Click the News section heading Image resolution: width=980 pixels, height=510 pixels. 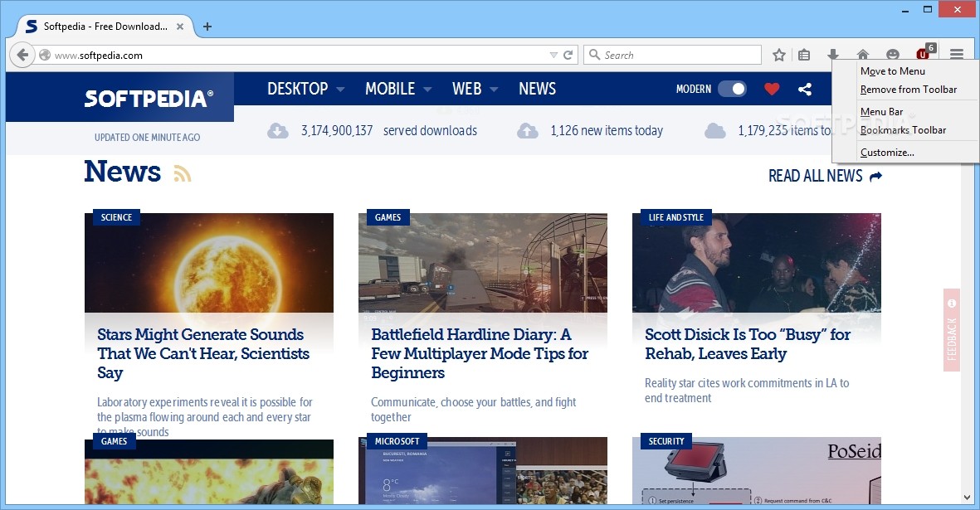[123, 172]
